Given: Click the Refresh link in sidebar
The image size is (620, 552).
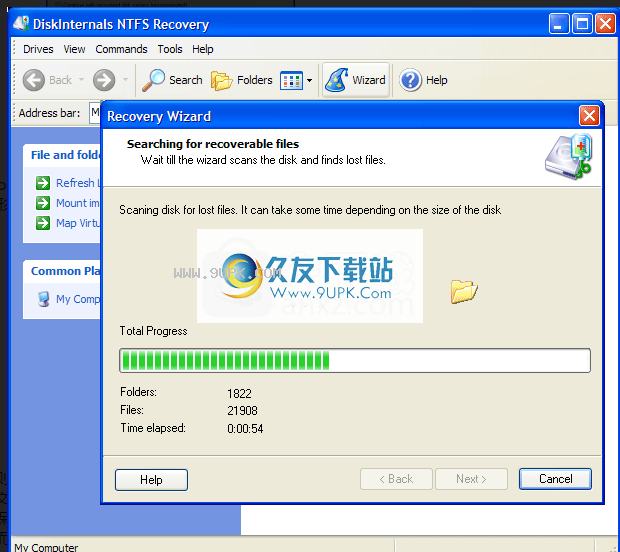Looking at the screenshot, I should [78, 183].
